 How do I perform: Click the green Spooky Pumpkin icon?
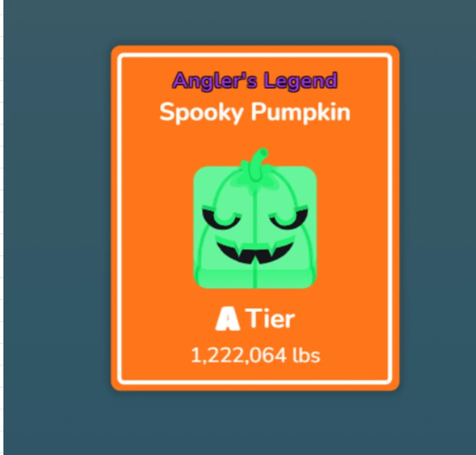point(255,219)
